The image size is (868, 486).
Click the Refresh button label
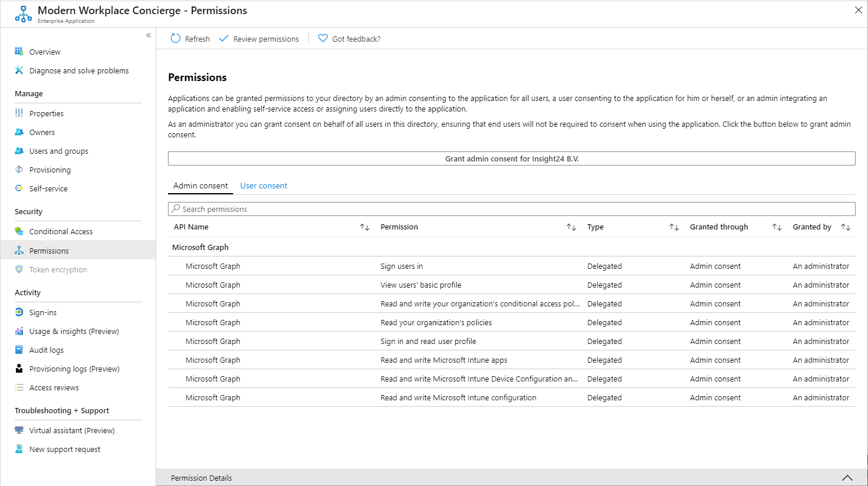point(197,39)
